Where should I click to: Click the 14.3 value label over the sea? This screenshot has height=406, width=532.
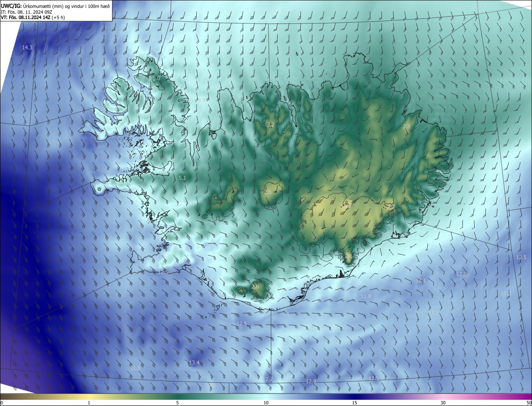(27, 48)
